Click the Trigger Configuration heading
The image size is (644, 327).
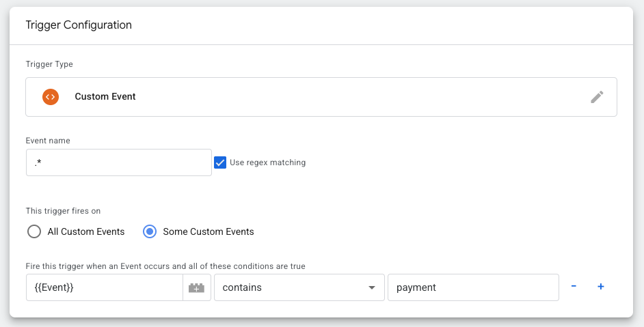tap(79, 25)
